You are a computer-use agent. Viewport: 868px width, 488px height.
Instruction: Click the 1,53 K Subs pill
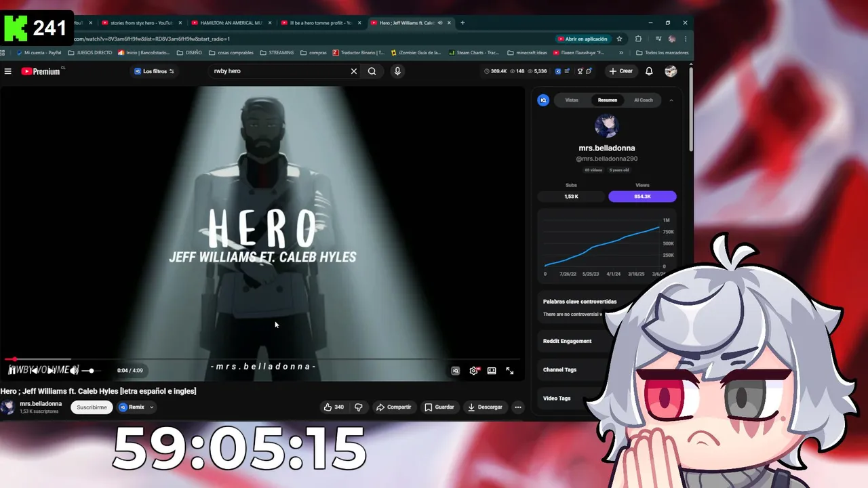tap(571, 197)
